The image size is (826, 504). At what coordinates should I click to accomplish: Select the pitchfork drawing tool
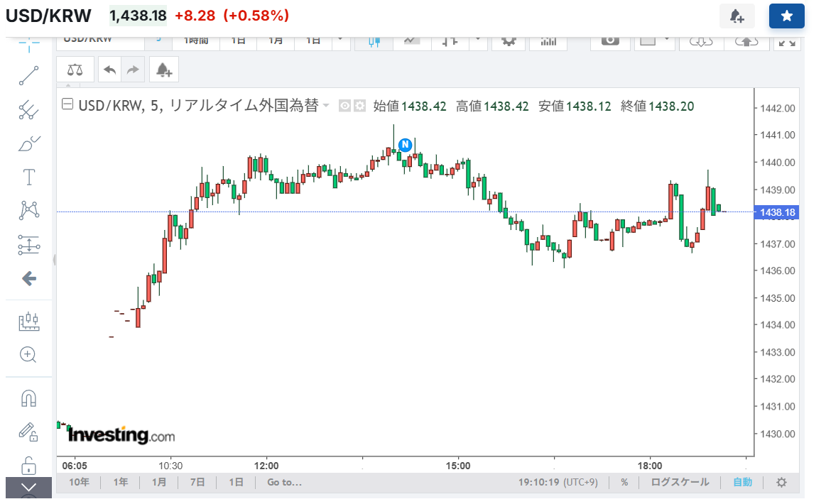(28, 109)
